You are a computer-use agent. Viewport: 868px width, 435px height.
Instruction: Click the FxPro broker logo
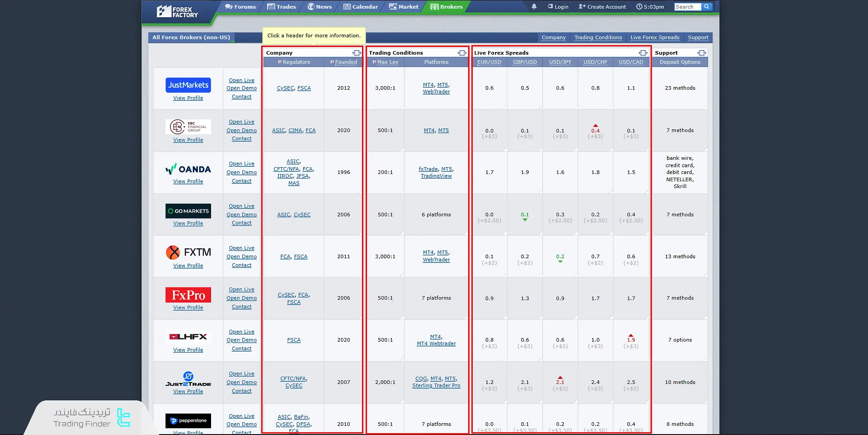pyautogui.click(x=188, y=295)
